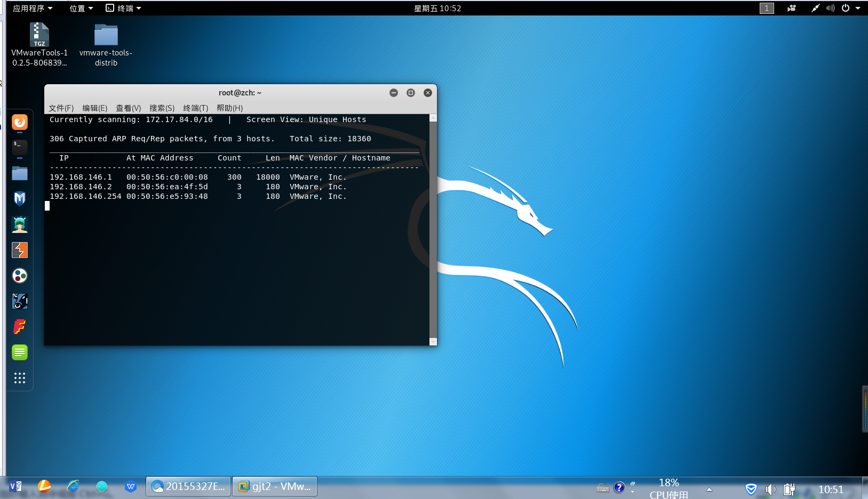Screen dimensions: 868x499
Task: Open the 查看(V) menu in the terminal
Action: pos(129,108)
